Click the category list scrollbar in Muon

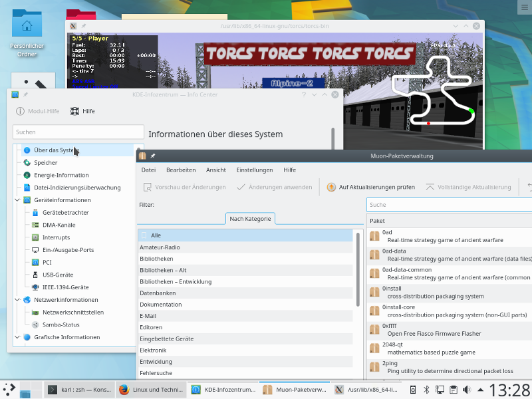click(x=358, y=269)
